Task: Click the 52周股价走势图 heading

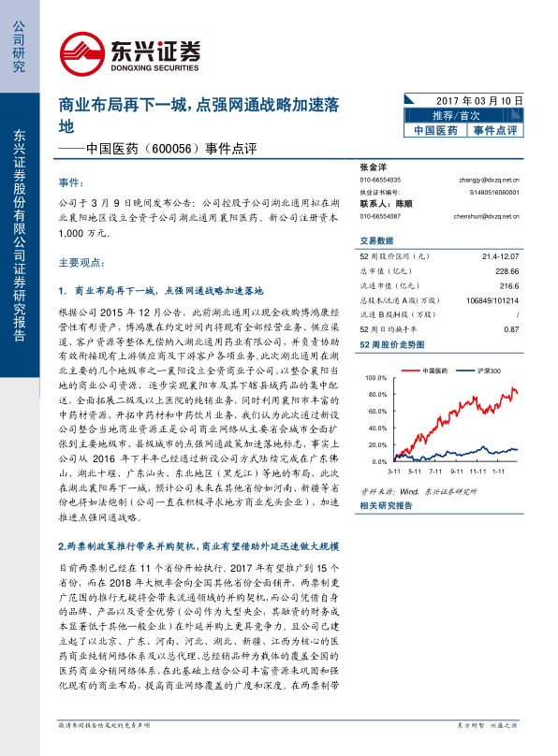Action: 392,344
